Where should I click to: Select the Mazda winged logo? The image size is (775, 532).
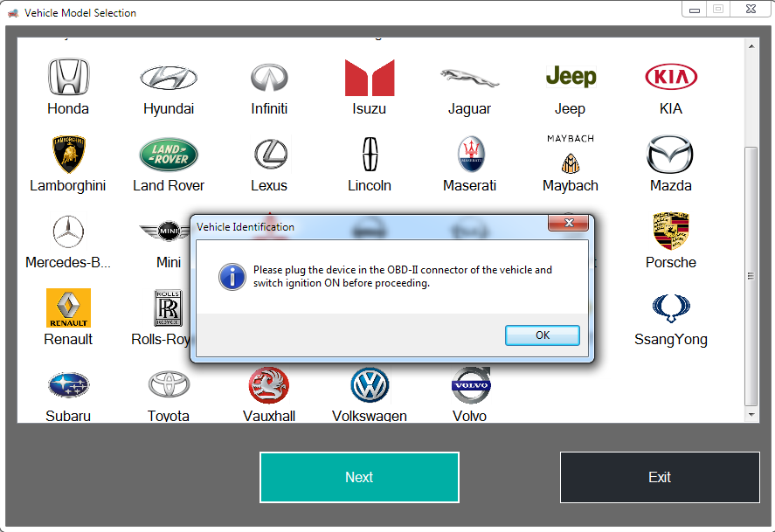(x=670, y=154)
